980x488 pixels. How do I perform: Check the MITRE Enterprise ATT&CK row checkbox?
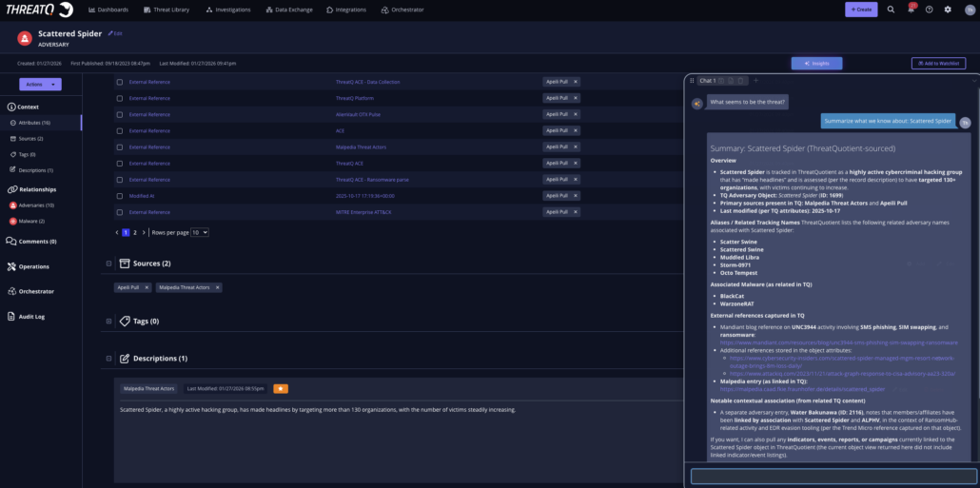point(119,212)
